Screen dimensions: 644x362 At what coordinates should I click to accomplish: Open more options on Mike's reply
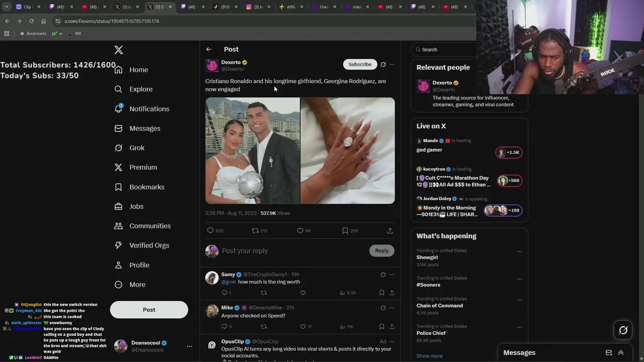point(392,308)
